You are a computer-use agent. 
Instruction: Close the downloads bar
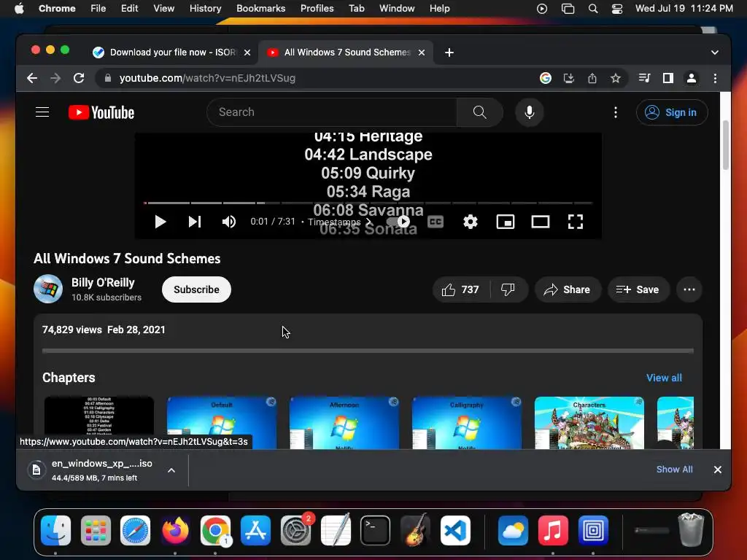pyautogui.click(x=718, y=470)
